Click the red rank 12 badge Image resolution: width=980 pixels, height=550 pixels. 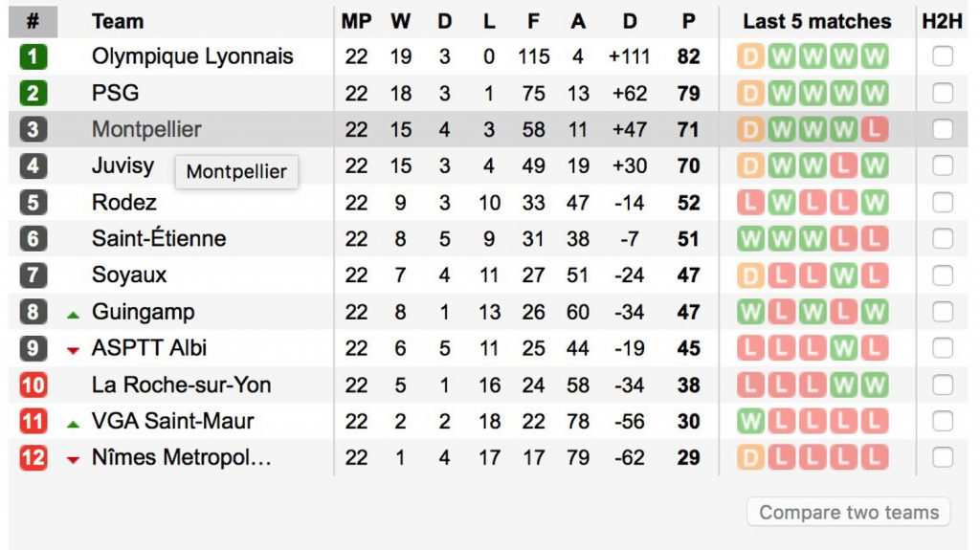pos(33,458)
